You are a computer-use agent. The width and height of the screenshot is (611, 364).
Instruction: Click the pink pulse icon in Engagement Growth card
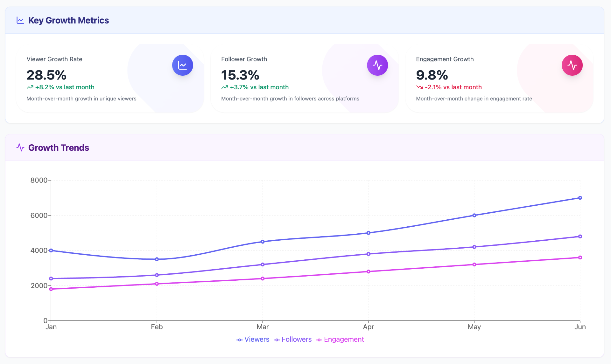coord(572,65)
